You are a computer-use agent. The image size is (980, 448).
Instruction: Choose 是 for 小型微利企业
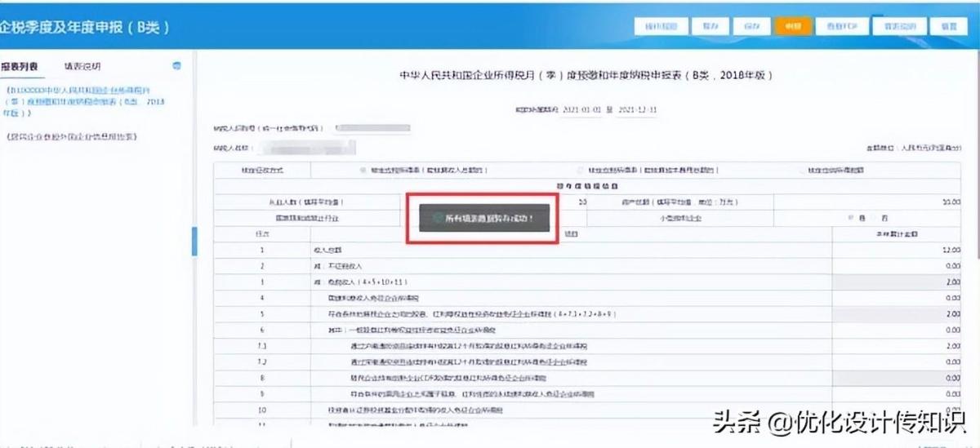coord(851,218)
